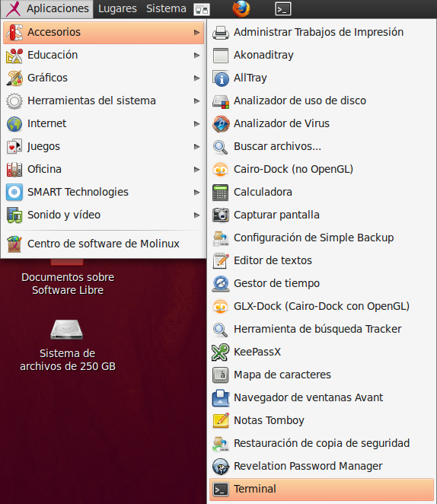437x504 pixels.
Task: Expand the Sonido y vídeo submenu arrow
Action: pyautogui.click(x=196, y=215)
